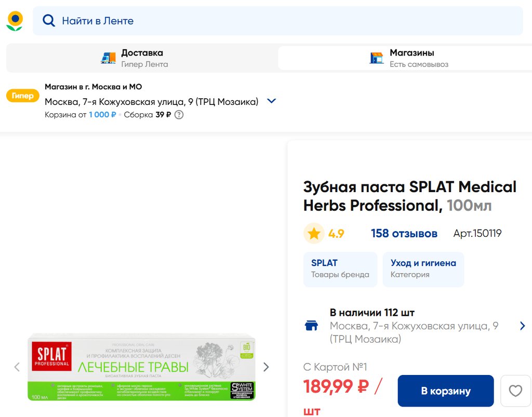Screen dimensions: 532x417
Task: Open the Уход и гигиена category
Action: pyautogui.click(x=423, y=269)
